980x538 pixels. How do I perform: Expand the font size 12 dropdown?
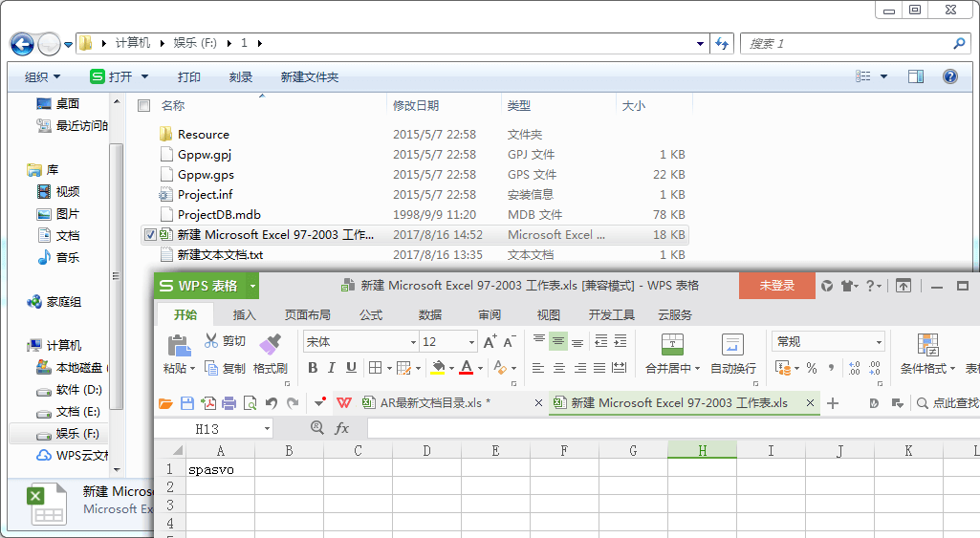(x=472, y=342)
